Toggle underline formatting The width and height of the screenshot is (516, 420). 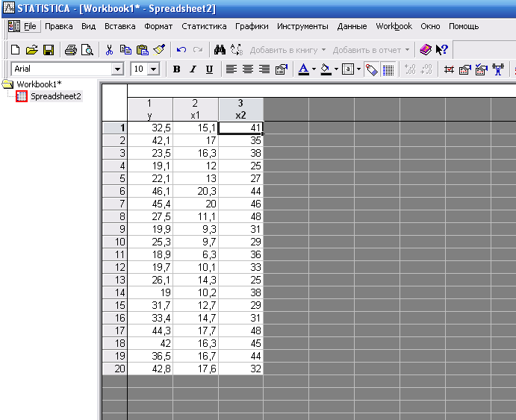(209, 69)
